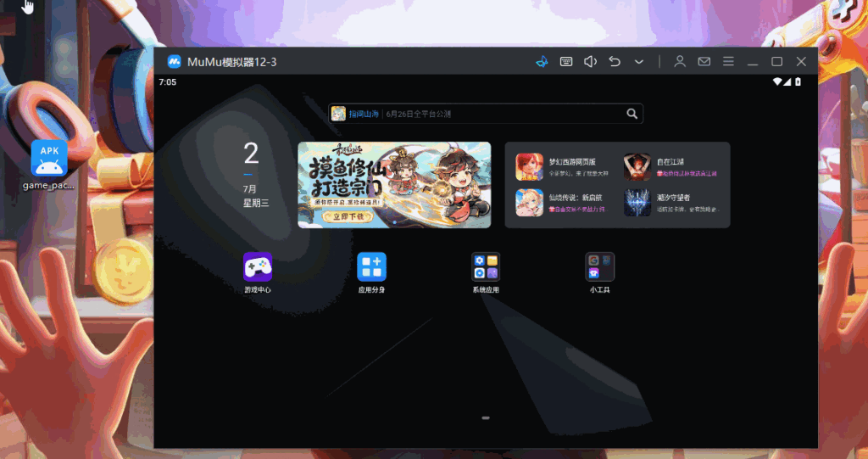This screenshot has width=868, height=459.
Task: Open the mail messages envelope icon
Action: (704, 62)
